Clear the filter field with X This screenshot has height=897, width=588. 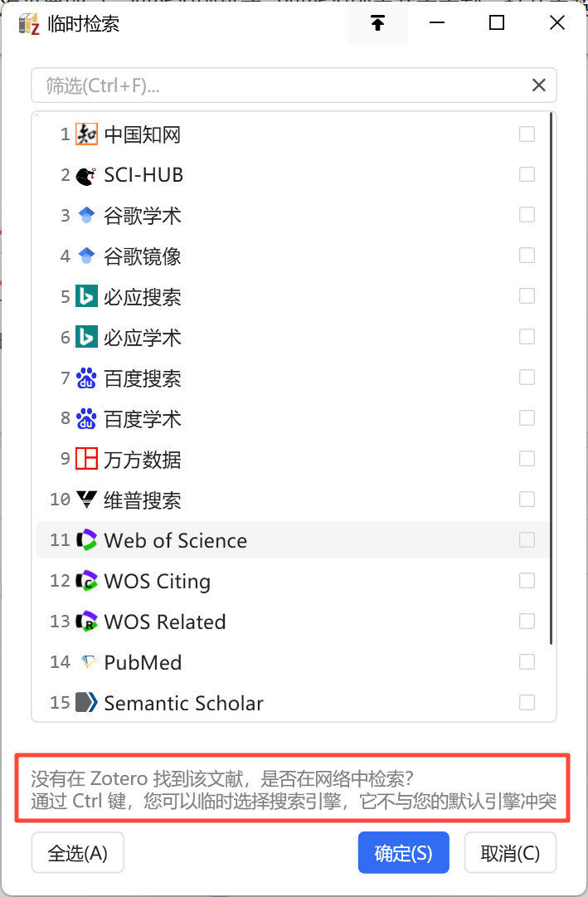point(539,85)
